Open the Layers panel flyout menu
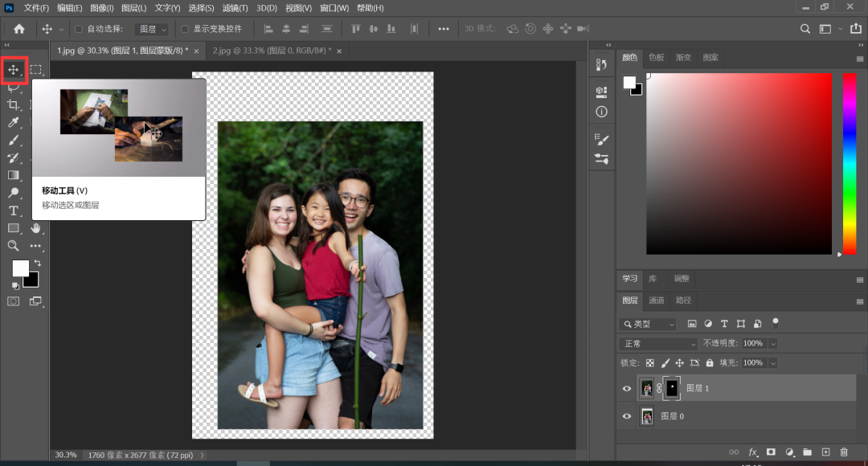Viewport: 868px width, 466px height. coord(860,301)
